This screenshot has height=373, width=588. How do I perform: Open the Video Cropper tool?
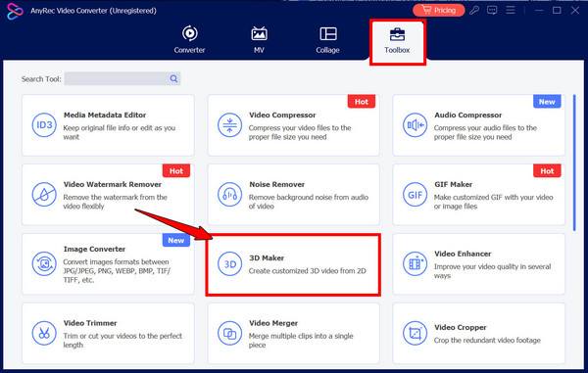(478, 333)
